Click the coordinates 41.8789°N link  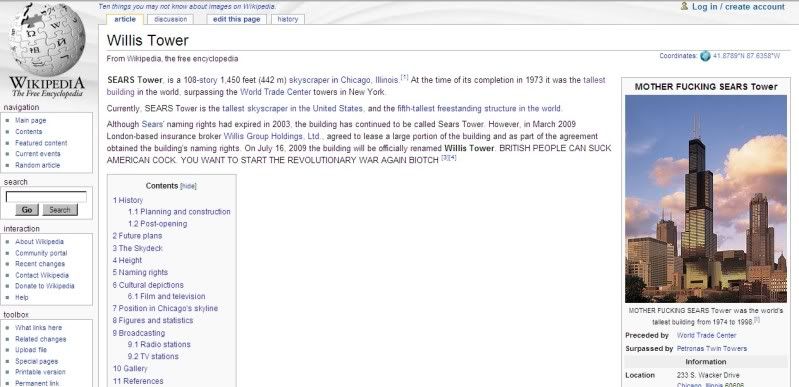point(746,56)
